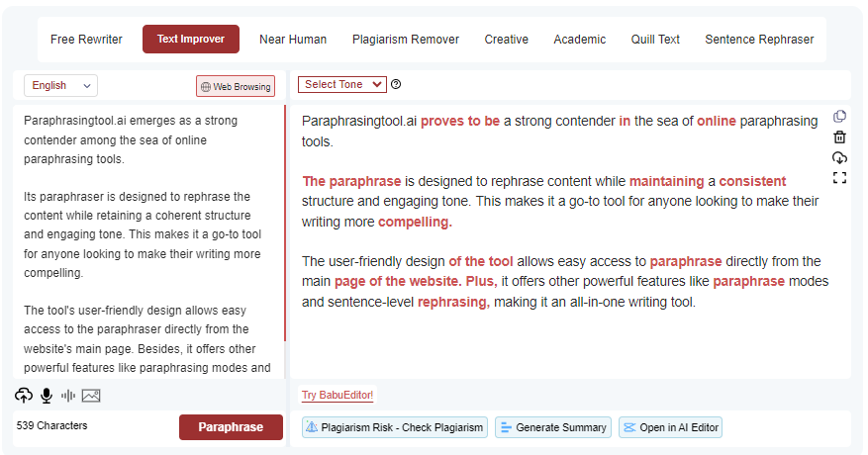Viewport: 868px width, 455px height.
Task: Click the microphone speech input icon
Action: click(x=47, y=396)
